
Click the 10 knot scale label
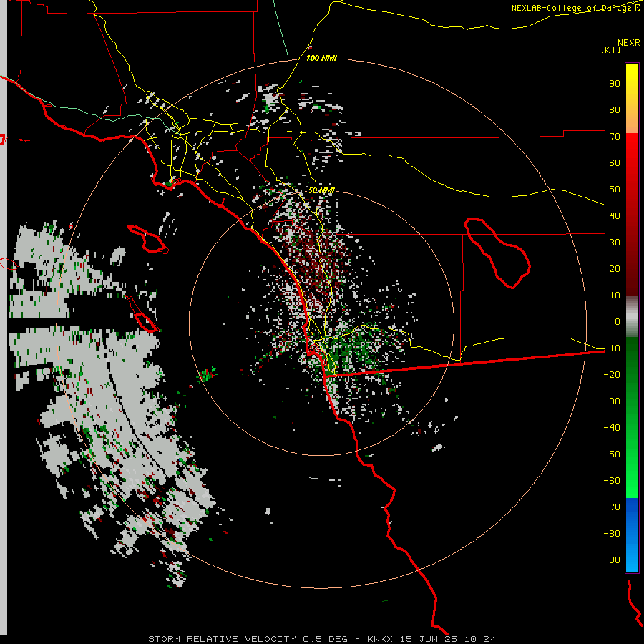[615, 296]
